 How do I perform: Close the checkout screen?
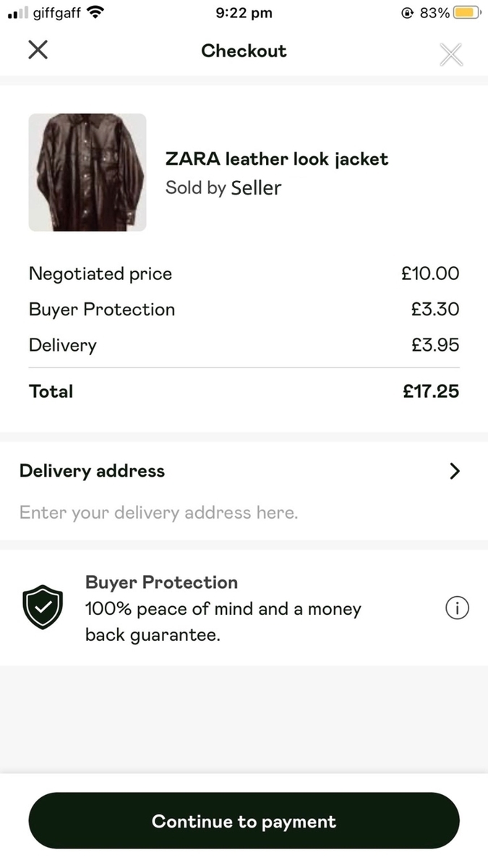37,50
